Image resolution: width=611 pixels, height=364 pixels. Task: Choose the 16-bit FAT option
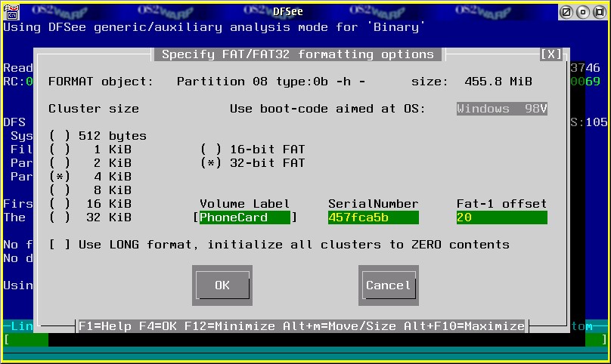[x=253, y=150]
